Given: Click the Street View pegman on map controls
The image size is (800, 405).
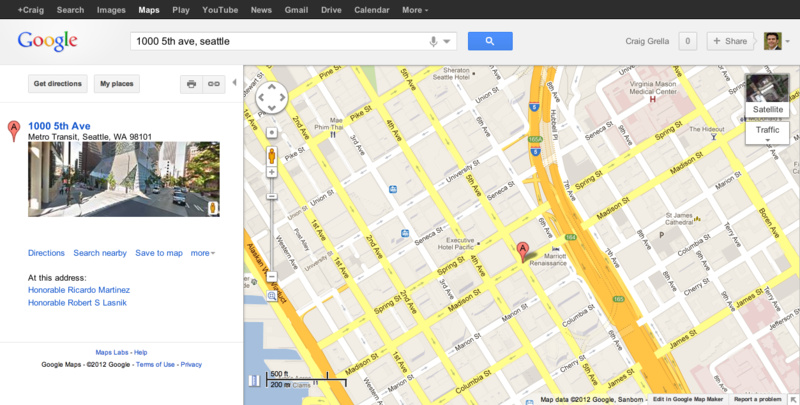Looking at the screenshot, I should [x=272, y=156].
